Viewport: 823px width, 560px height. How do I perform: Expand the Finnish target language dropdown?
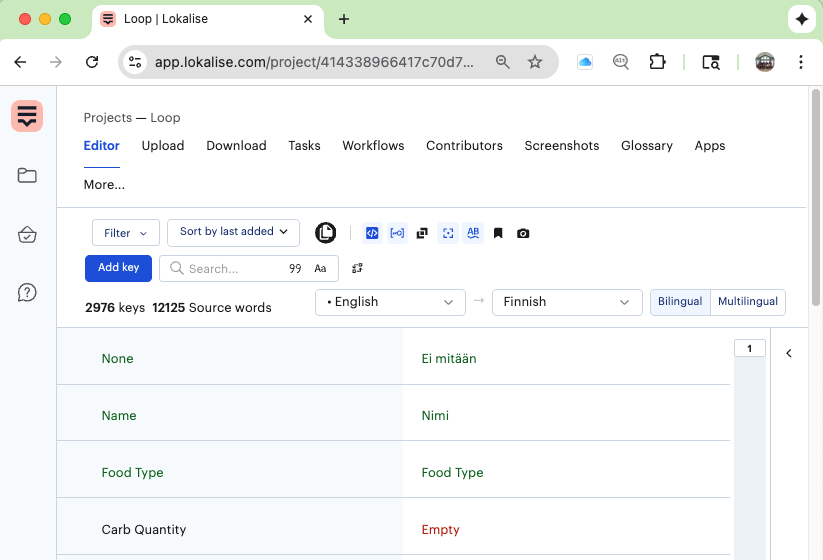click(566, 302)
